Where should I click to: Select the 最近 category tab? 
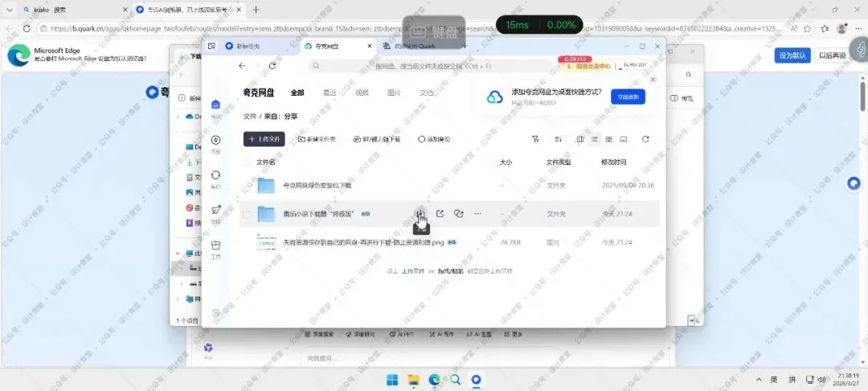point(330,93)
